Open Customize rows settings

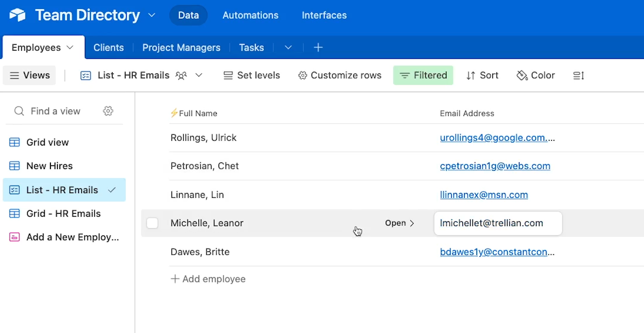(340, 75)
